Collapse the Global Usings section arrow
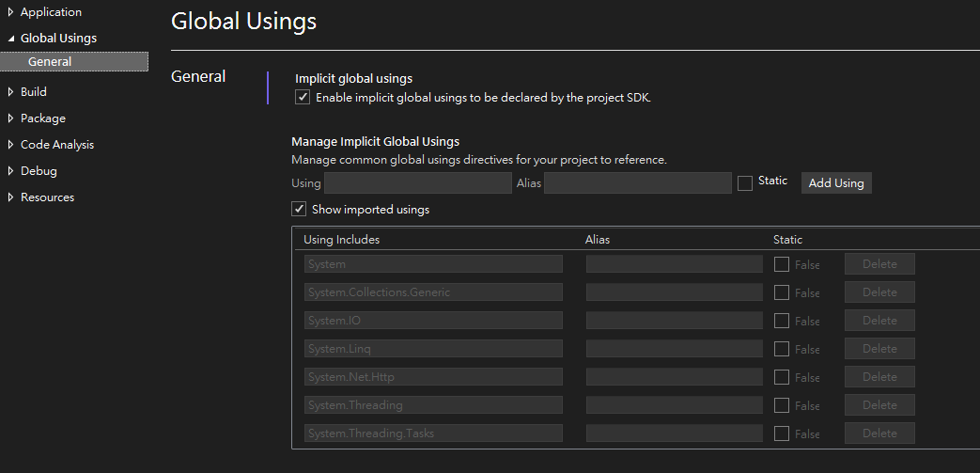980x473 pixels. 10,39
